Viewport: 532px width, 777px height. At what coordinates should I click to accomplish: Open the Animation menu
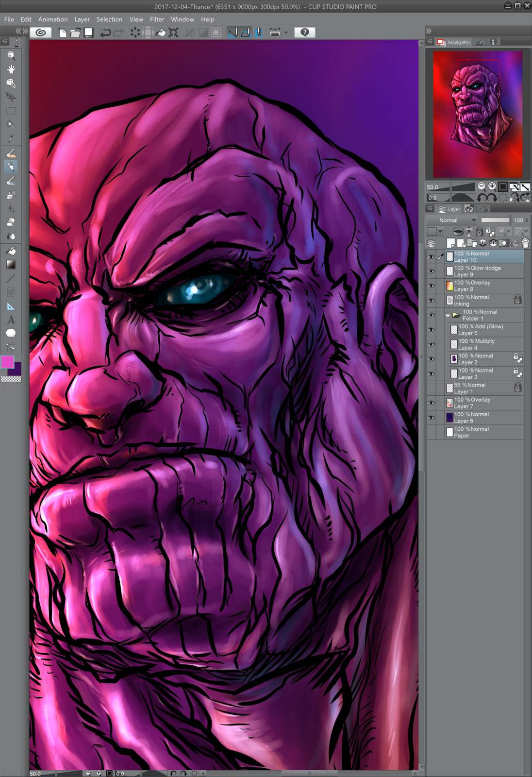pos(53,19)
